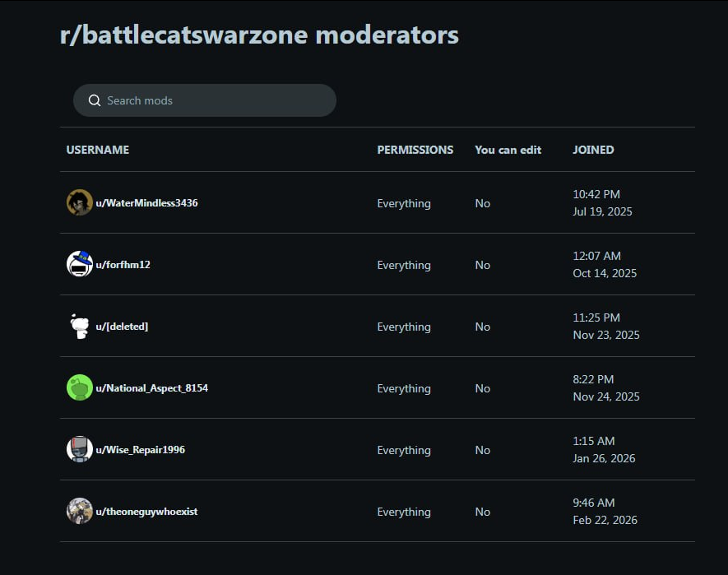Open u/Wise_Repair1996 avatar image
Image resolution: width=728 pixels, height=575 pixels.
point(80,449)
